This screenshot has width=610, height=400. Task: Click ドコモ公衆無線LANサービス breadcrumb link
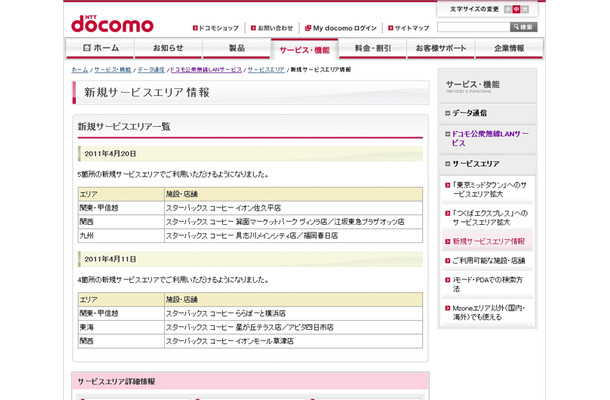pyautogui.click(x=206, y=70)
